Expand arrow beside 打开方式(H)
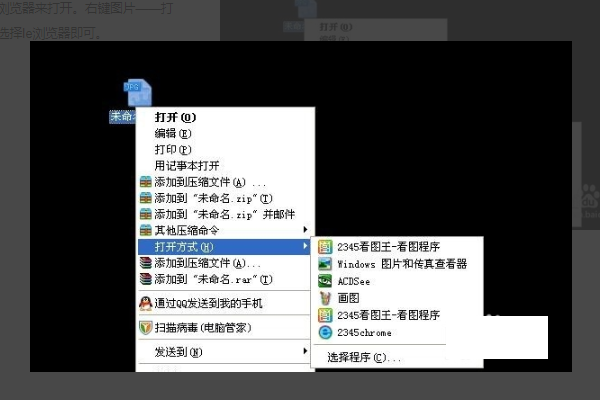Viewport: 600px width, 400px height. 305,246
